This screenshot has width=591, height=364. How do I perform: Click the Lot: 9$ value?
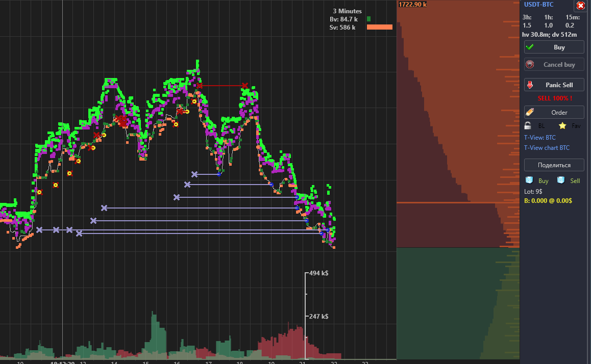[533, 191]
